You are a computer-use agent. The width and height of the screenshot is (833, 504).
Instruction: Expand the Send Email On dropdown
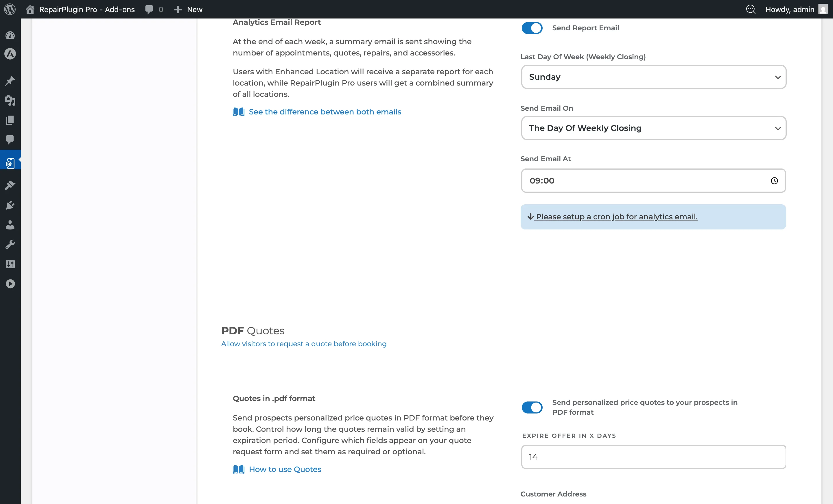[653, 128]
